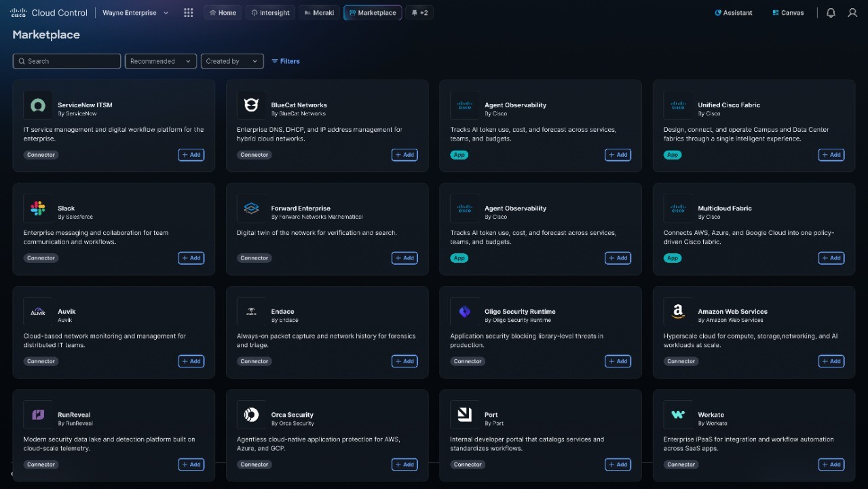
Task: Click the RunReveal logo icon
Action: [x=38, y=415]
